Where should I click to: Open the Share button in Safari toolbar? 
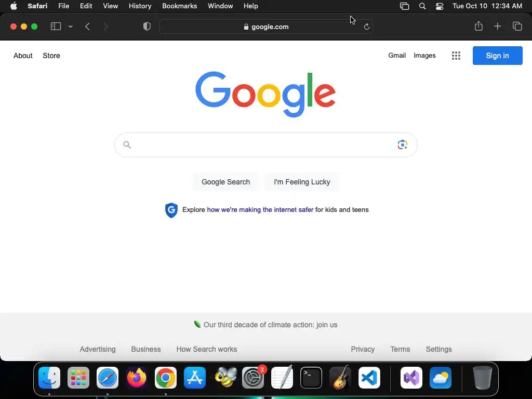click(478, 26)
